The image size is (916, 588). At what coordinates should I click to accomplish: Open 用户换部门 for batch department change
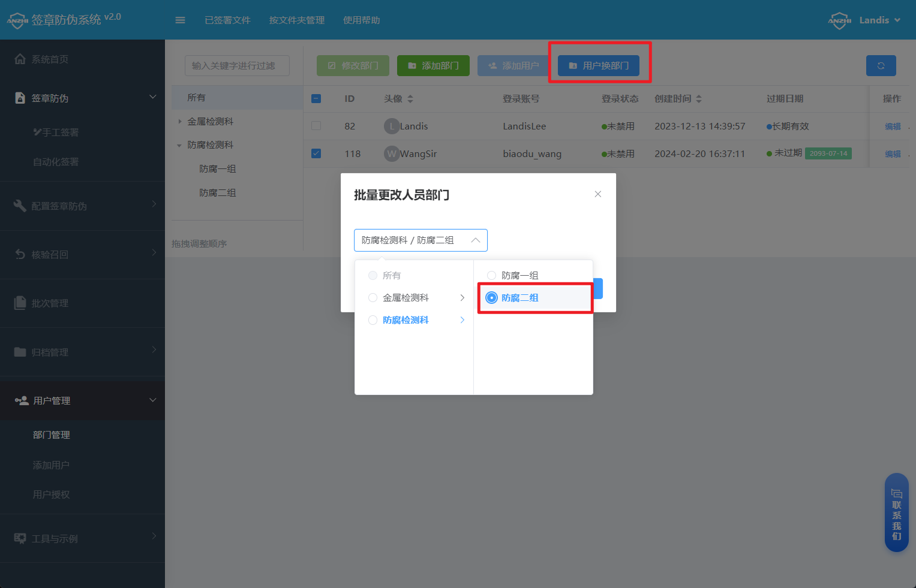click(x=599, y=65)
